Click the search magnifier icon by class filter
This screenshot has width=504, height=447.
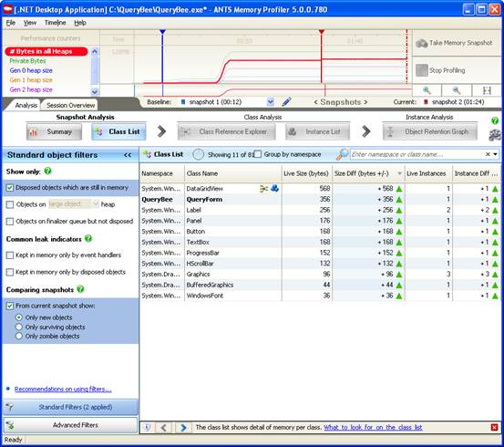point(342,154)
